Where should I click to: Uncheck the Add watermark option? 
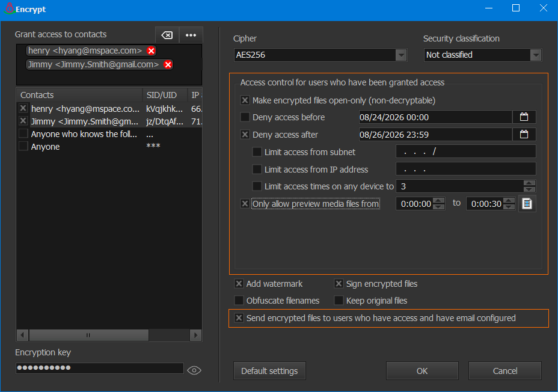click(239, 284)
